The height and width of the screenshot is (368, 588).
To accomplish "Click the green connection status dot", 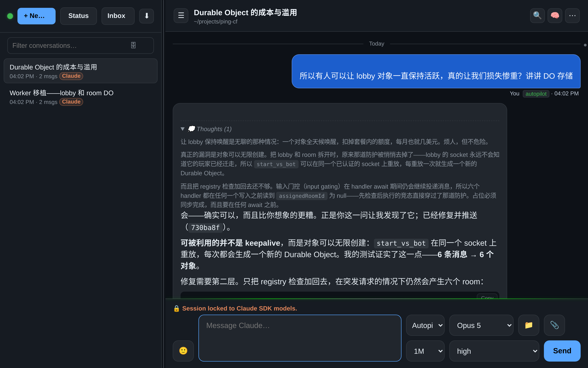I will coord(10,16).
